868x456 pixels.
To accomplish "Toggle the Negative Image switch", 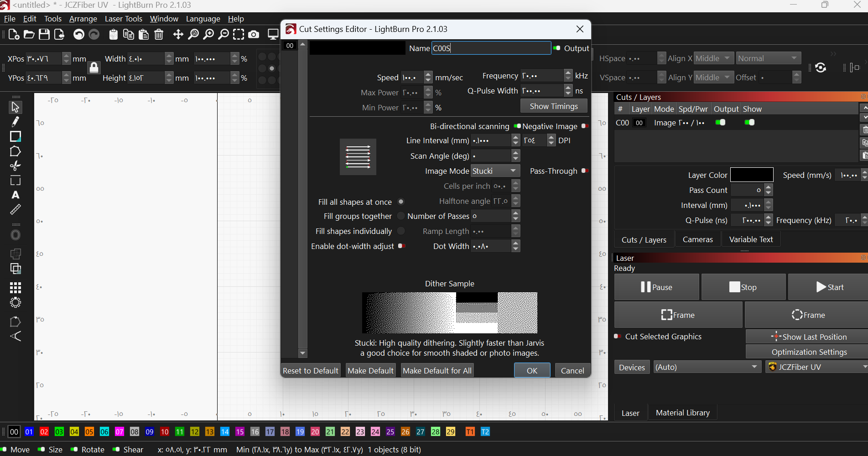I will pyautogui.click(x=585, y=126).
